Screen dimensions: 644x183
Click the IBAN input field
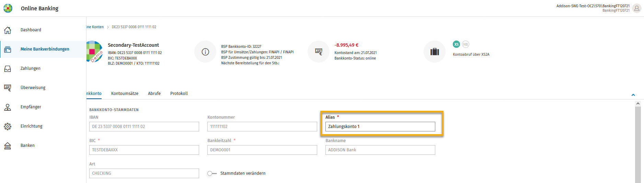tap(144, 127)
